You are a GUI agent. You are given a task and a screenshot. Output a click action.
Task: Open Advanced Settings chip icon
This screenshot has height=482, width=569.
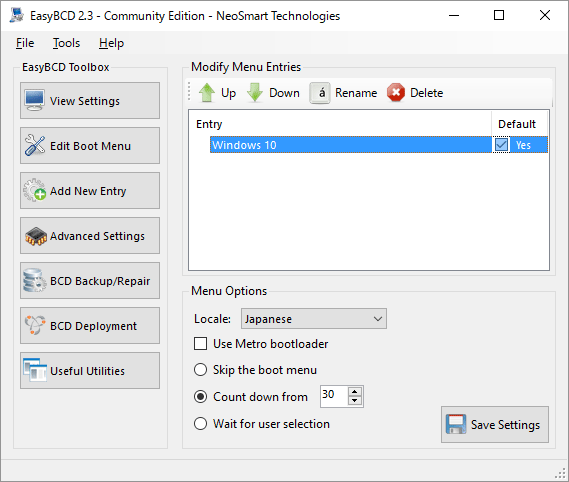[x=36, y=236]
